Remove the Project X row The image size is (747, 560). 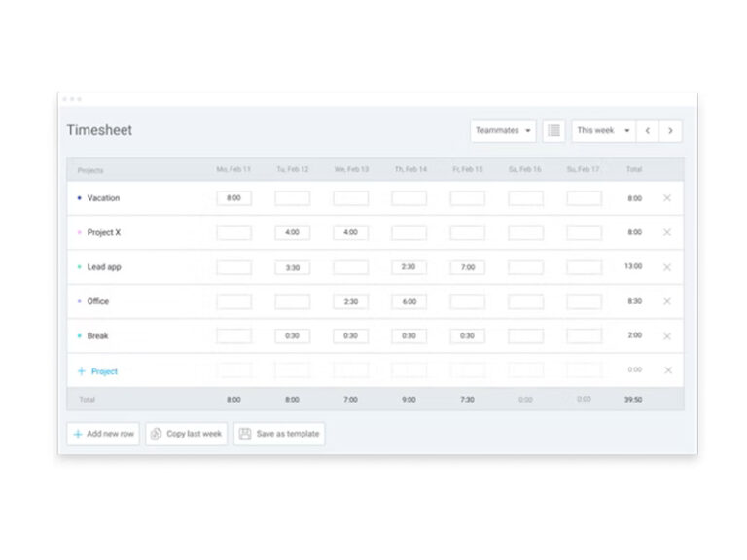(x=667, y=232)
